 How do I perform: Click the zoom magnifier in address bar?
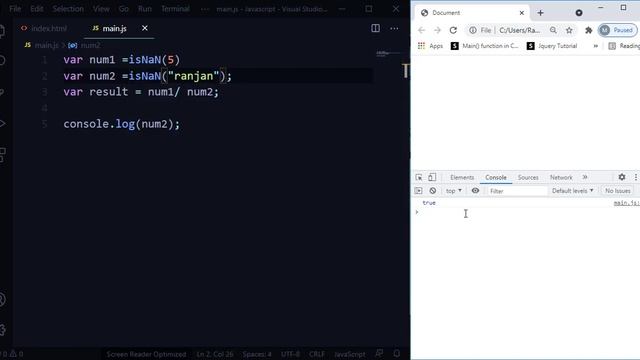(x=553, y=30)
